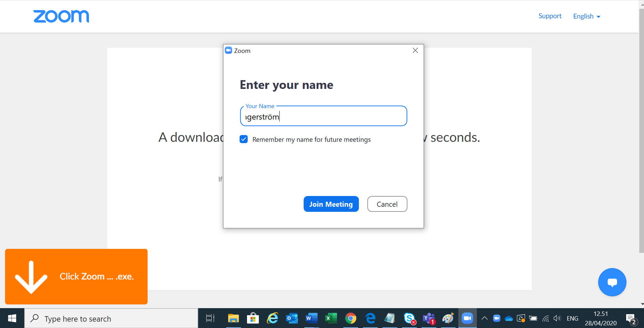Click the Join Meeting button
Image resolution: width=644 pixels, height=328 pixels.
pos(331,204)
